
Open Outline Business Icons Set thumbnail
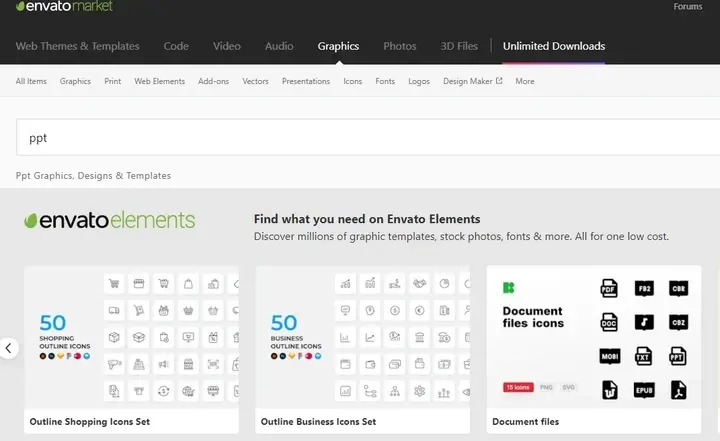362,337
